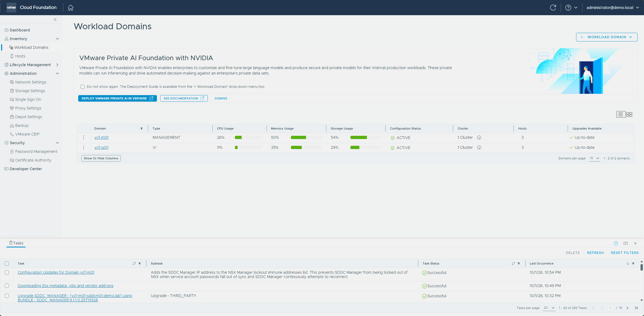
Task: Select all tasks with the header checkbox
Action: click(7, 263)
